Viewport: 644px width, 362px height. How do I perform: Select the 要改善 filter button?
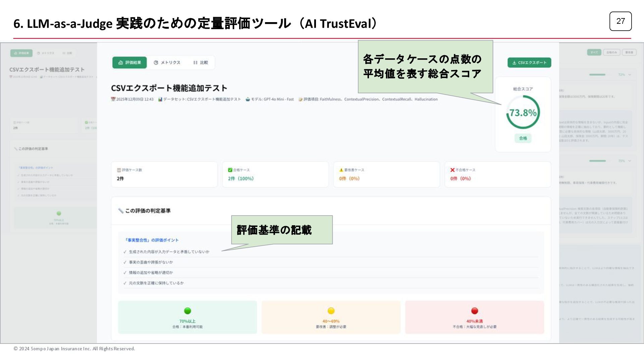coord(629,52)
